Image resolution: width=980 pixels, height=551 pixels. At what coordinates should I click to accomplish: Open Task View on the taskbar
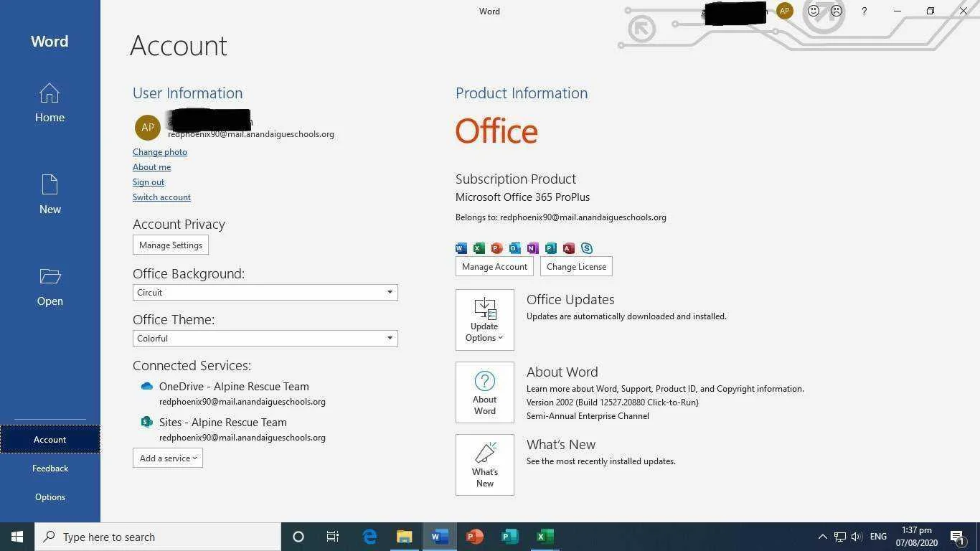pyautogui.click(x=333, y=537)
